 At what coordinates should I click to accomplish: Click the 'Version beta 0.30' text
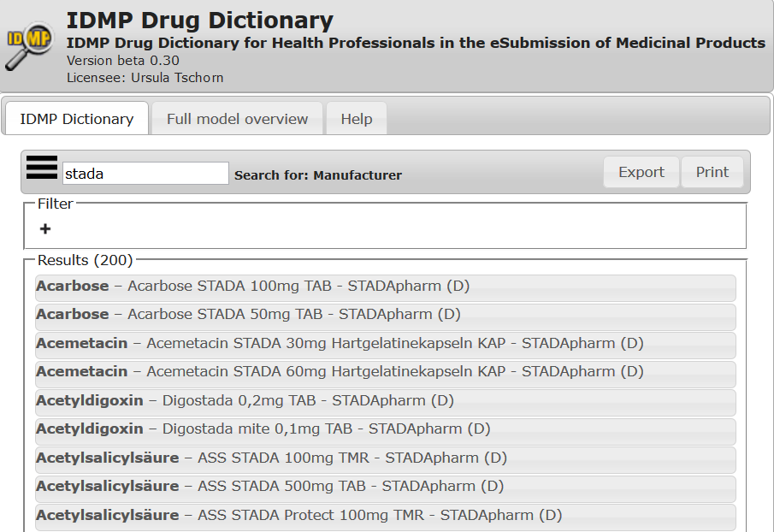pyautogui.click(x=123, y=60)
